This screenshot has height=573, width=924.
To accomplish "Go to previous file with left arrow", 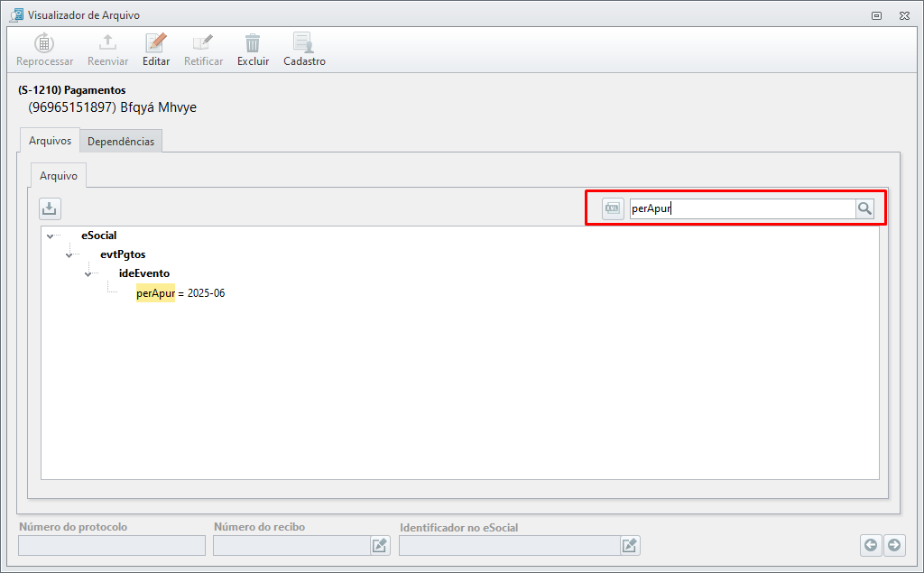I will tap(871, 545).
